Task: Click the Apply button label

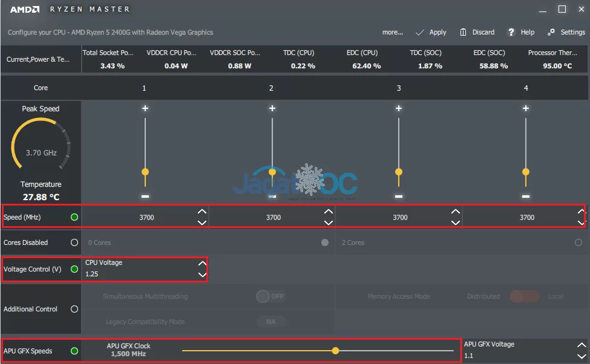Action: click(x=438, y=32)
